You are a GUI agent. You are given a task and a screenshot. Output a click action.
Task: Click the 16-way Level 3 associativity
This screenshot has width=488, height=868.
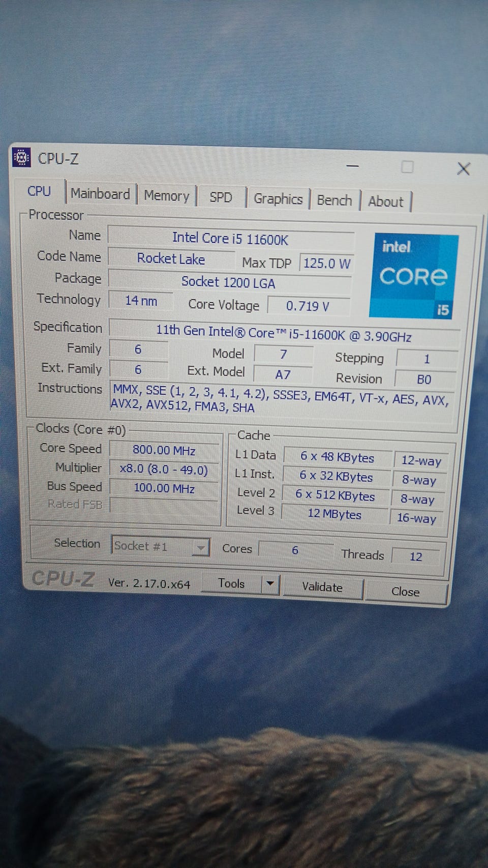(x=416, y=518)
